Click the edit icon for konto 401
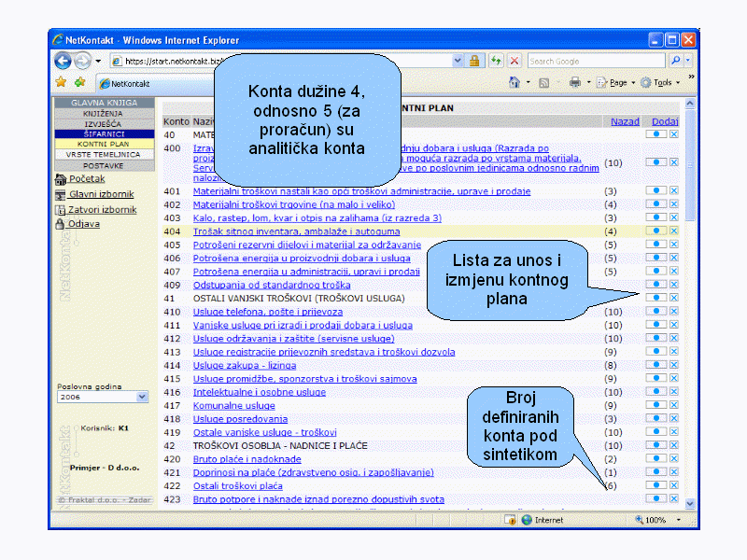 656,190
